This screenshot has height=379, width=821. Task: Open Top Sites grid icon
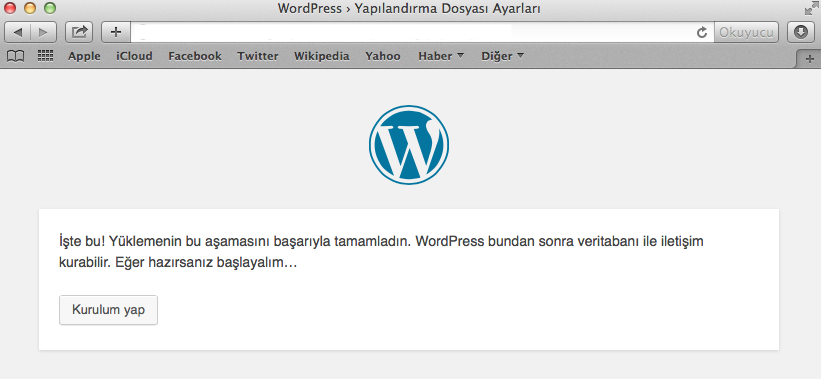[x=46, y=56]
